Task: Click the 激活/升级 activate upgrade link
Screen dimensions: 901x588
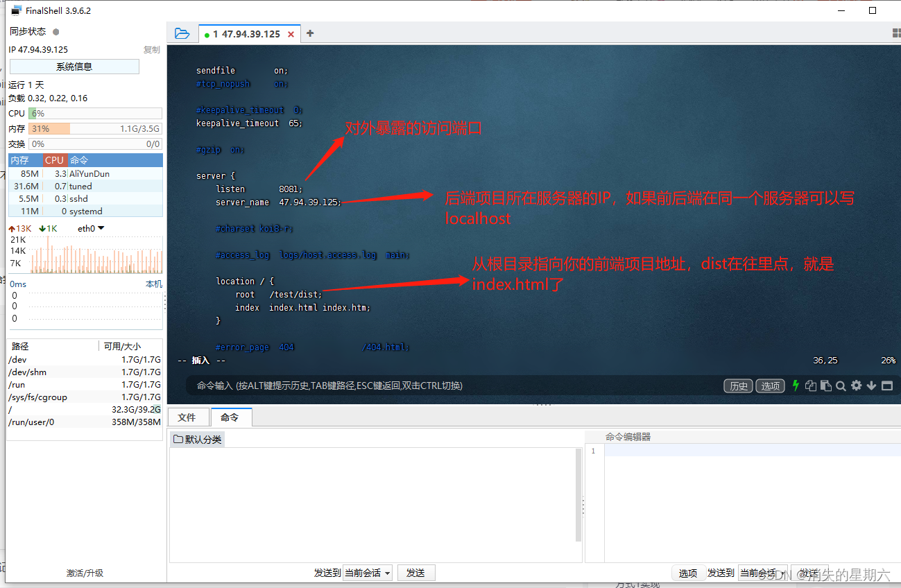Action: click(x=85, y=573)
